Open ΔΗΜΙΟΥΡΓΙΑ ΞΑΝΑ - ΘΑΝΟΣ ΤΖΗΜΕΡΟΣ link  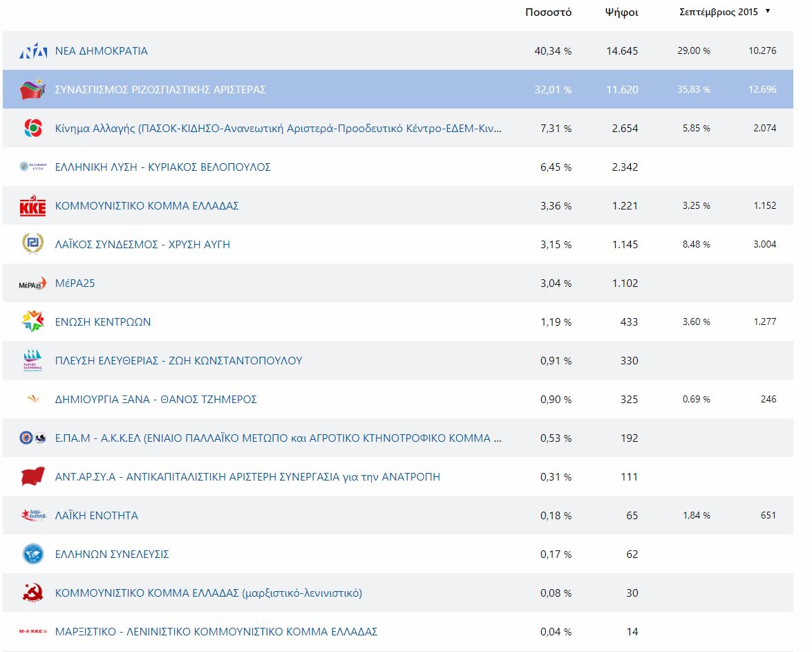[155, 400]
